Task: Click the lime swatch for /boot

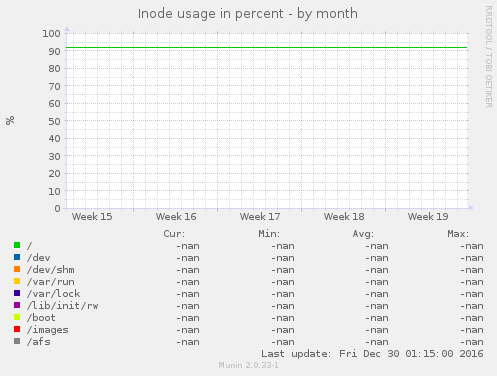Action: (17, 317)
